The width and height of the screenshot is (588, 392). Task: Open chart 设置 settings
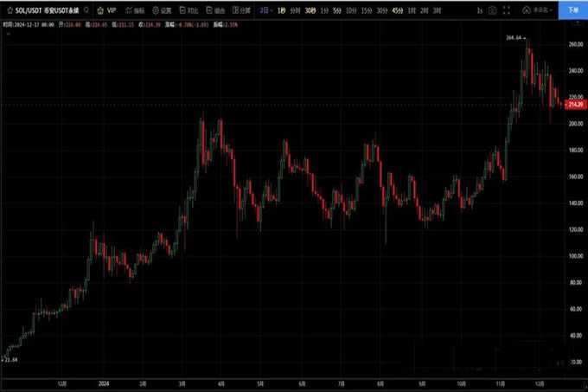162,10
